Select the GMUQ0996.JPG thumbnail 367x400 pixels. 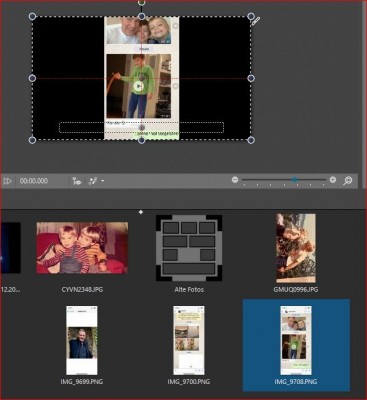[296, 248]
